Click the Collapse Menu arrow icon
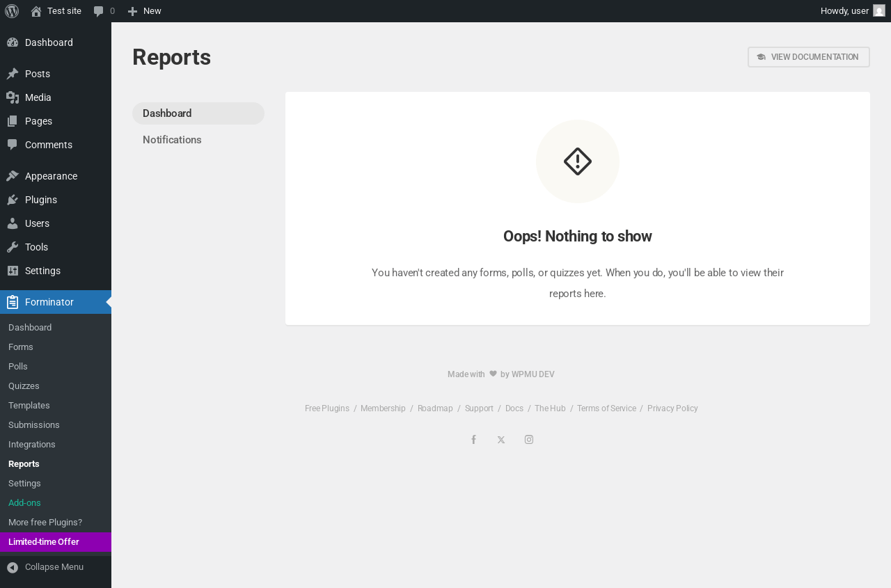Screen dimensions: 891x588 [x=13, y=567]
